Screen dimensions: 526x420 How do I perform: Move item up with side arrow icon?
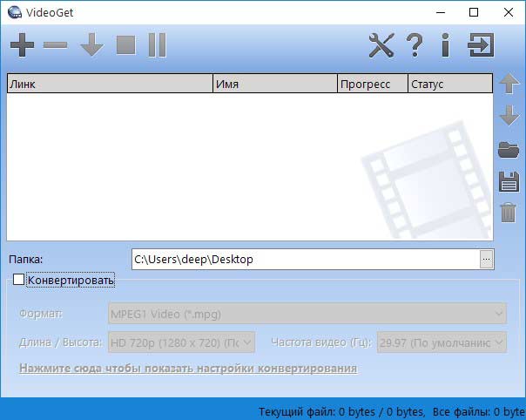(509, 84)
